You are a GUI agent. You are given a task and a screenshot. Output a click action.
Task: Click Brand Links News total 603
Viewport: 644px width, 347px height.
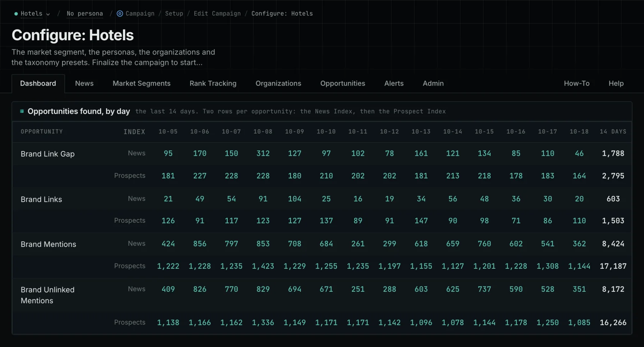[613, 199]
